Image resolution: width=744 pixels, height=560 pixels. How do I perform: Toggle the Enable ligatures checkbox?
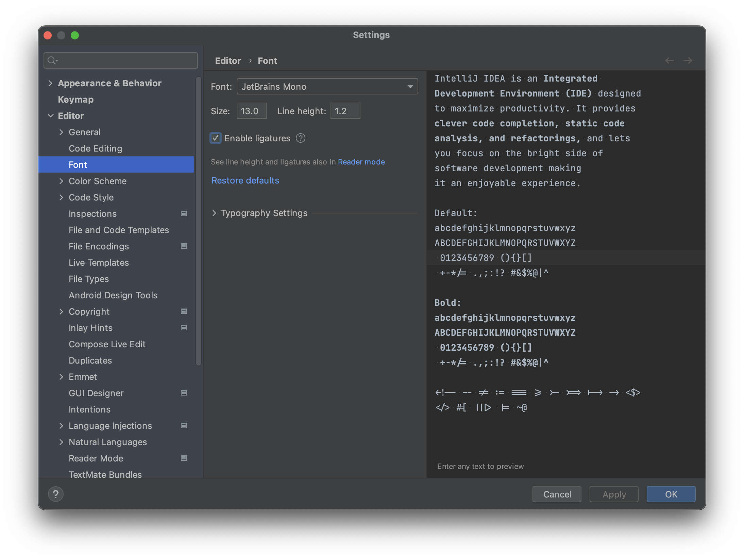tap(216, 138)
